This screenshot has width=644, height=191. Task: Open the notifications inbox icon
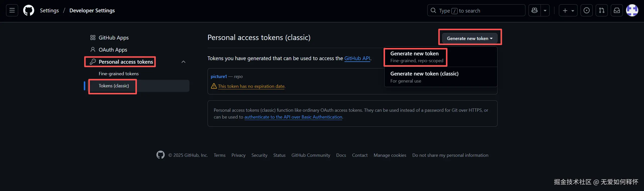coord(617,11)
